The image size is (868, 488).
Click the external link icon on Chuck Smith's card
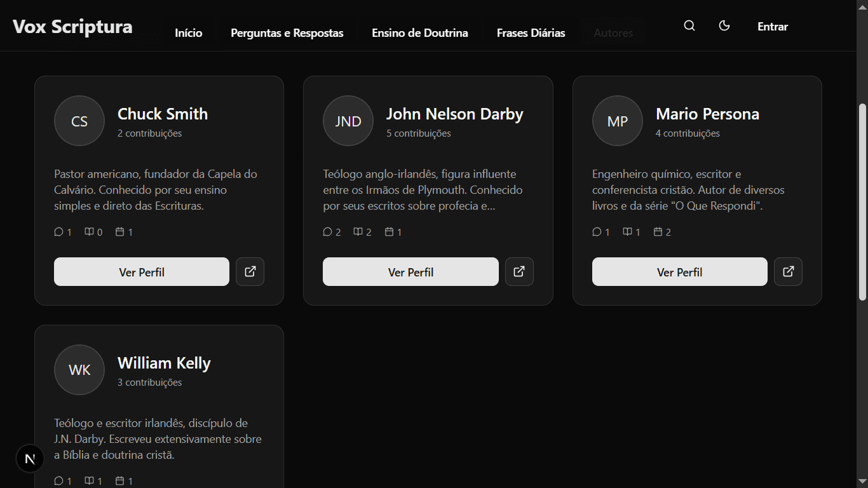pos(250,271)
